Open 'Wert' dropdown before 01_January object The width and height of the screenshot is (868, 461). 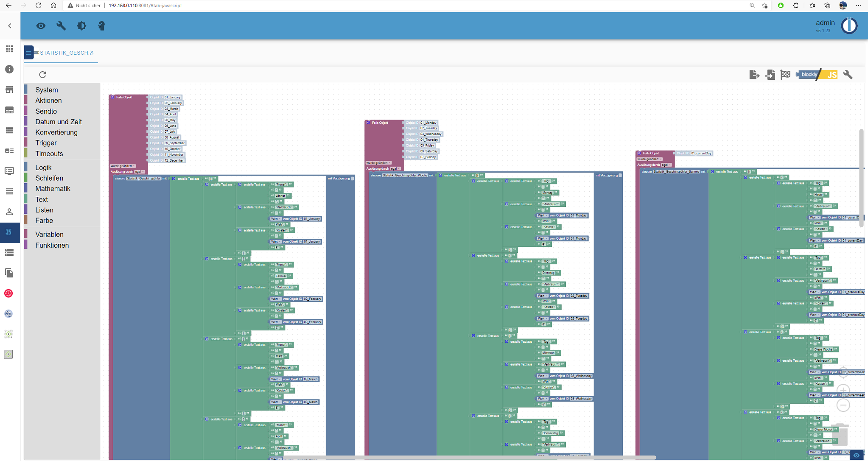[276, 219]
